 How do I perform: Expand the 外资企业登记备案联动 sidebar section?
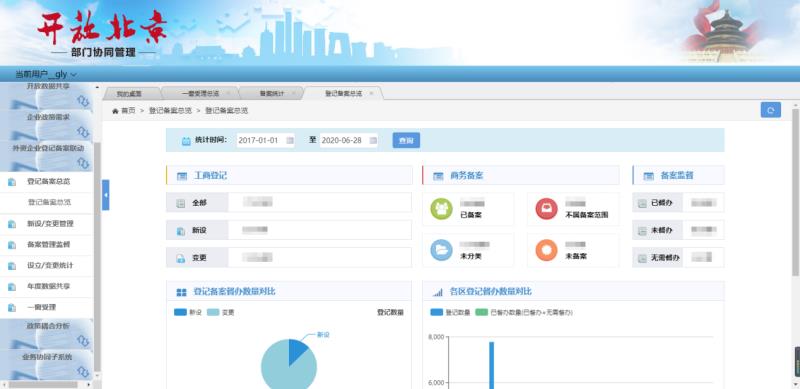tap(47, 156)
